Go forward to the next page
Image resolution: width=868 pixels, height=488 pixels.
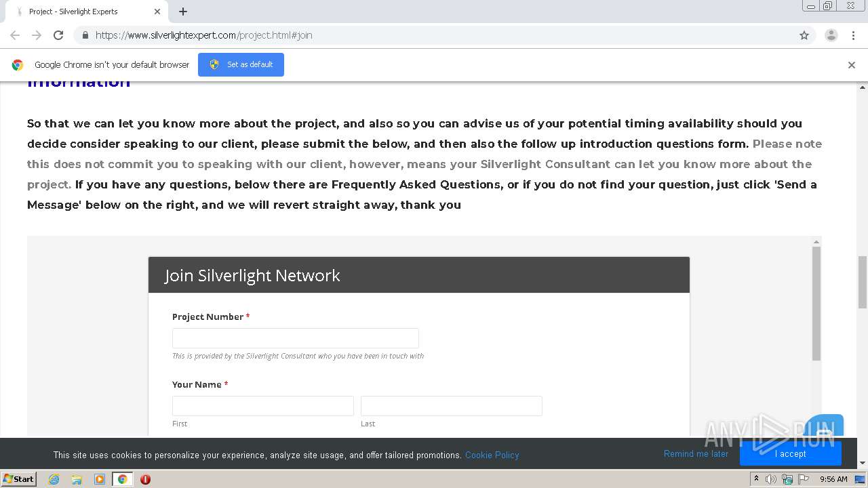point(37,35)
